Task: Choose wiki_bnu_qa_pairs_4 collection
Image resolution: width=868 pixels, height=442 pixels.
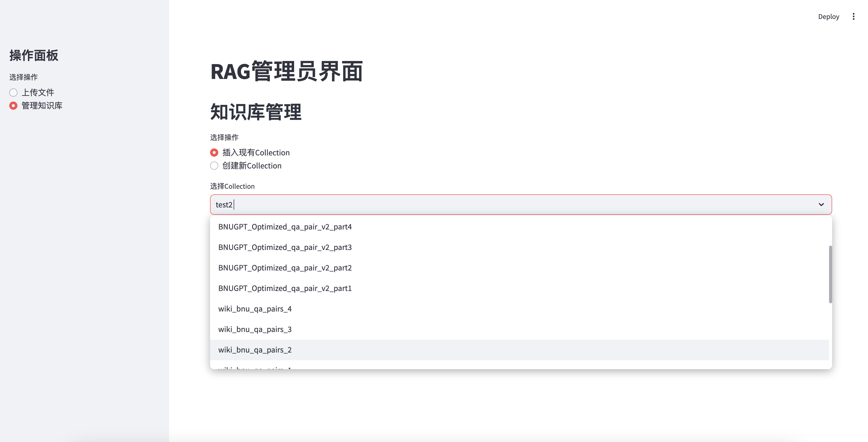Action: tap(255, 309)
